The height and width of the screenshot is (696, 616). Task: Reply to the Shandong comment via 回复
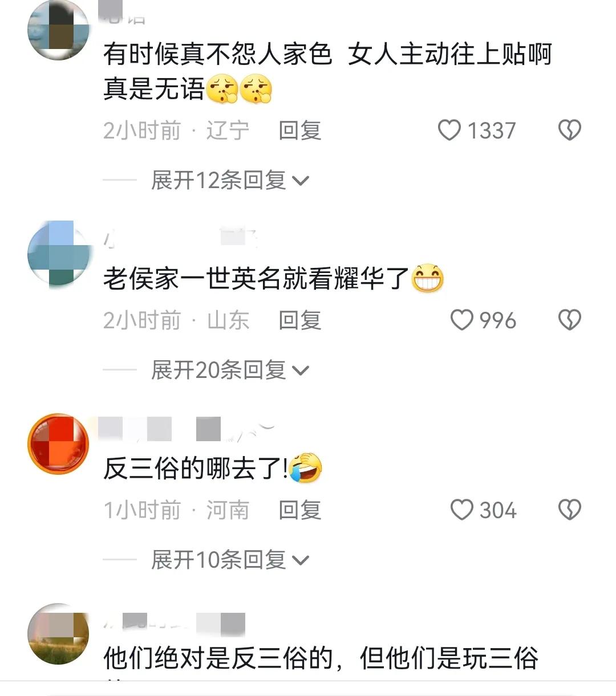click(300, 320)
